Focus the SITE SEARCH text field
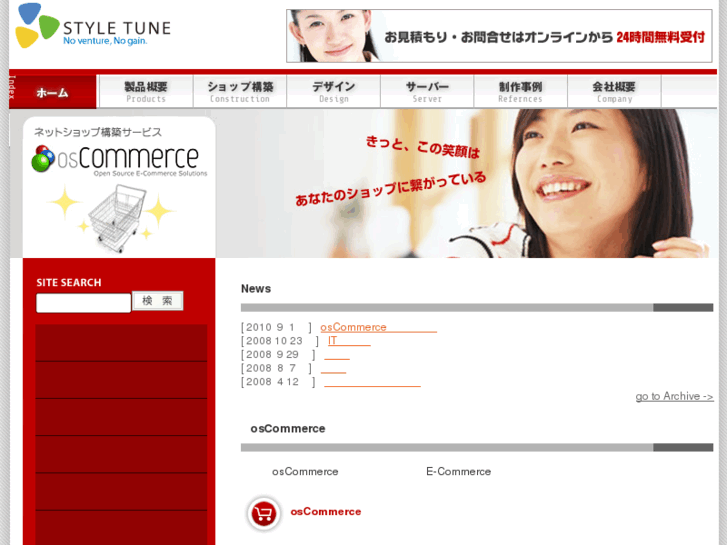Image resolution: width=727 pixels, height=545 pixels. pos(83,303)
